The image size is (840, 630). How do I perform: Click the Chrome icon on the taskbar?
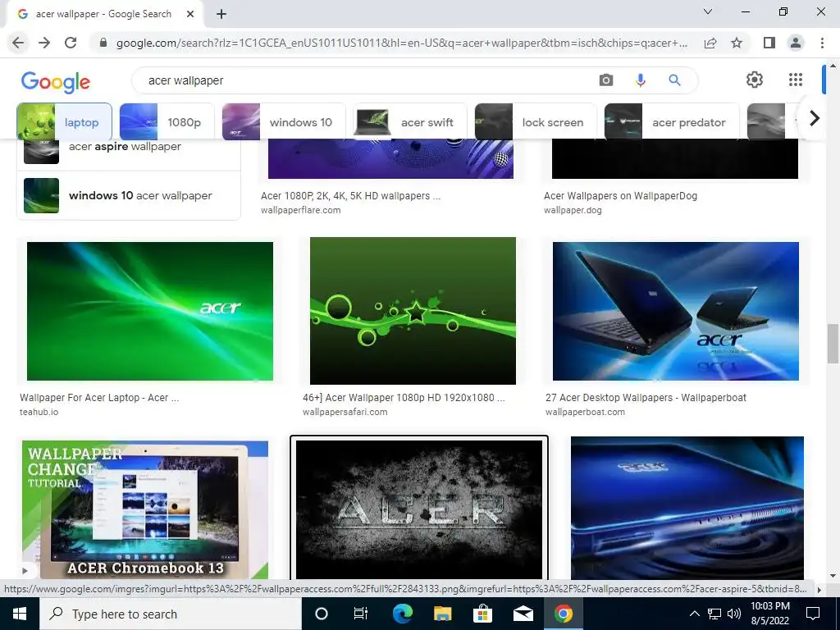(563, 614)
